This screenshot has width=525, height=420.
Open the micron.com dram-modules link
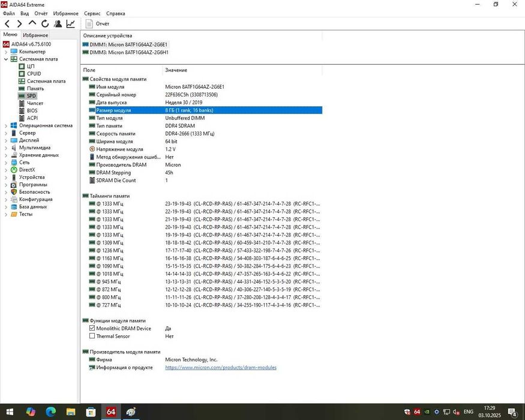click(221, 367)
